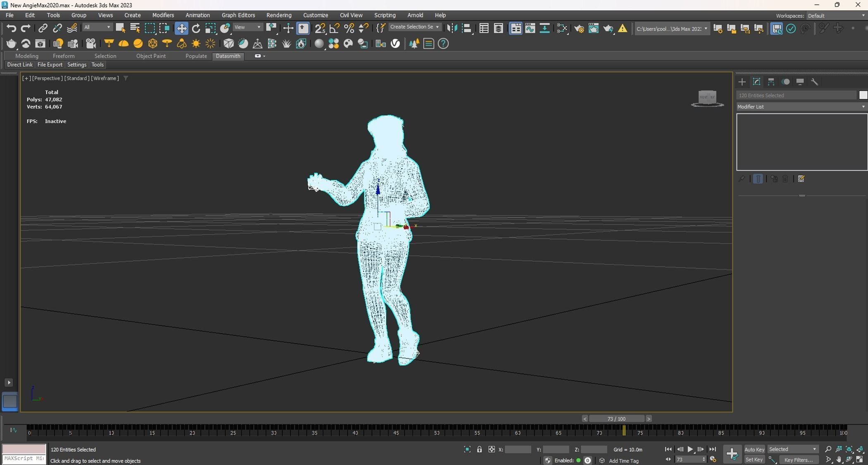The image size is (868, 465).
Task: Expand the Modifier List dropdown
Action: tap(801, 107)
